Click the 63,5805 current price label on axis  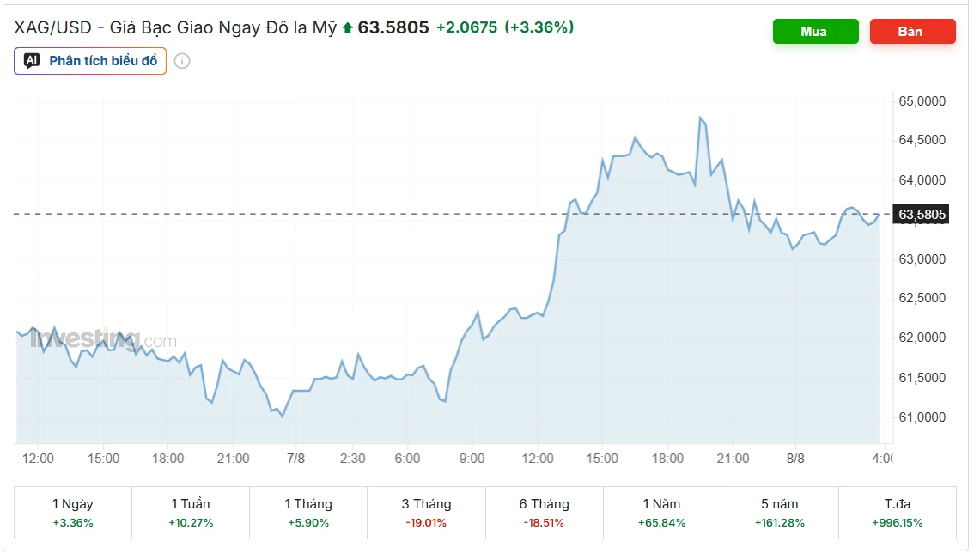(x=922, y=215)
